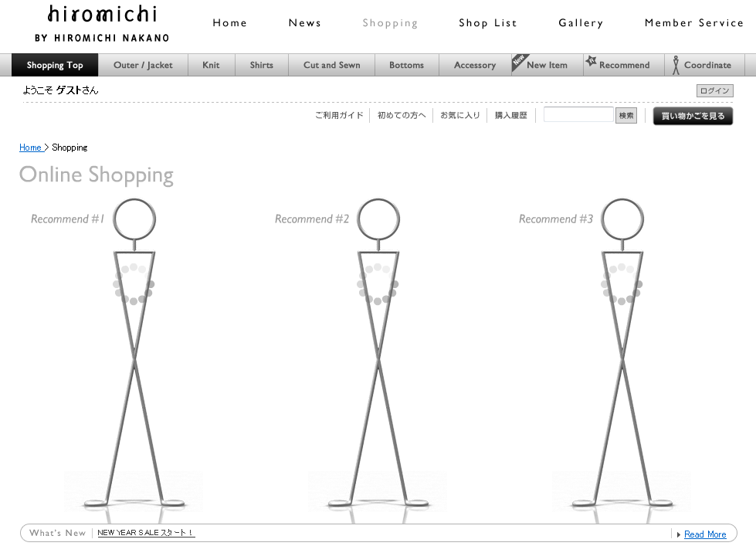Open the Member Service page
Screen dimensions: 756x546
tap(693, 23)
